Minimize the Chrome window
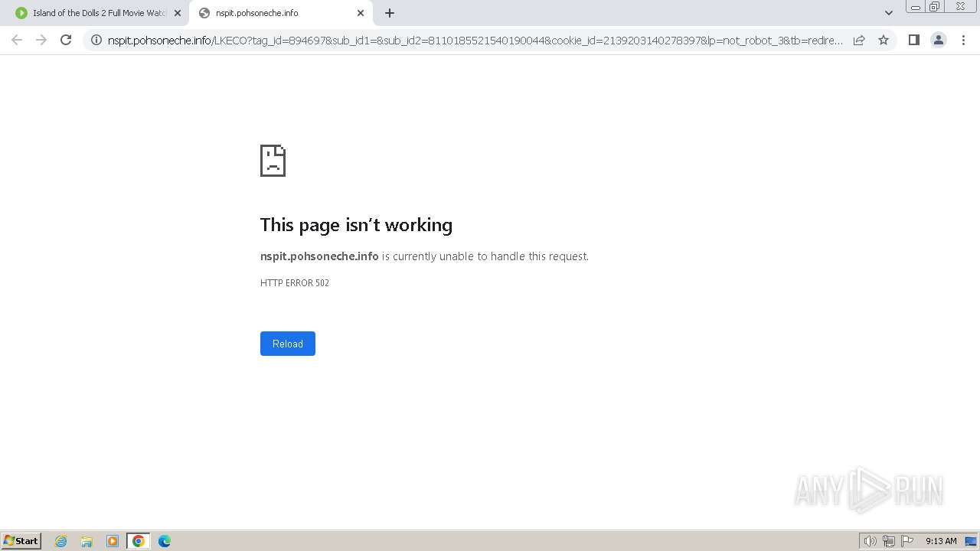Image resolution: width=980 pixels, height=551 pixels. click(916, 7)
